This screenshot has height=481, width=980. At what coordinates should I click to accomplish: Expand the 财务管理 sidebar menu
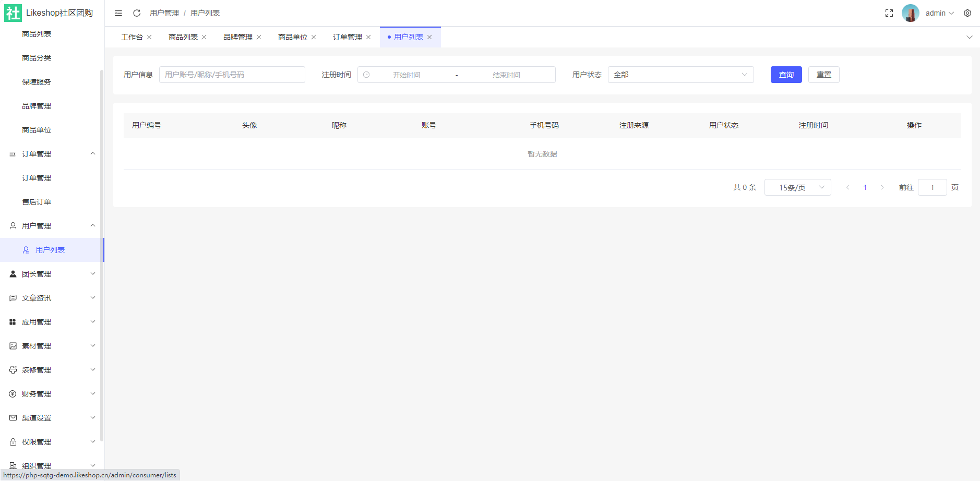click(52, 394)
